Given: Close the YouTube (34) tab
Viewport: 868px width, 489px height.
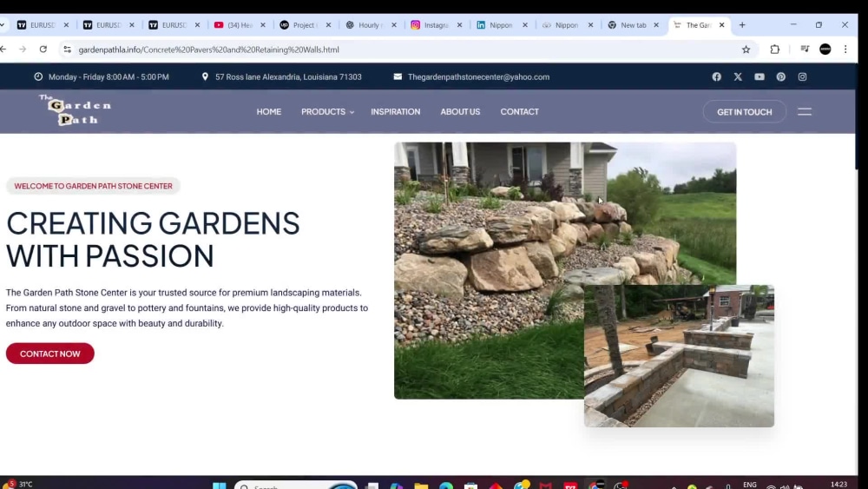Looking at the screenshot, I should tap(263, 25).
